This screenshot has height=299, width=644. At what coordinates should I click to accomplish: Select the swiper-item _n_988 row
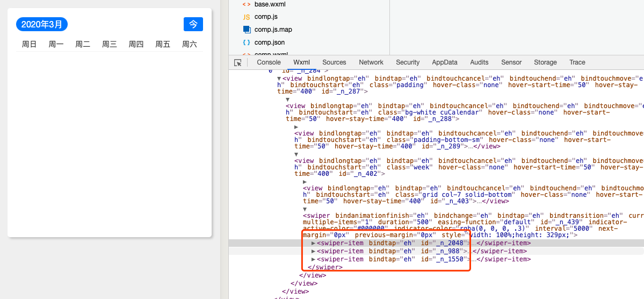436,251
